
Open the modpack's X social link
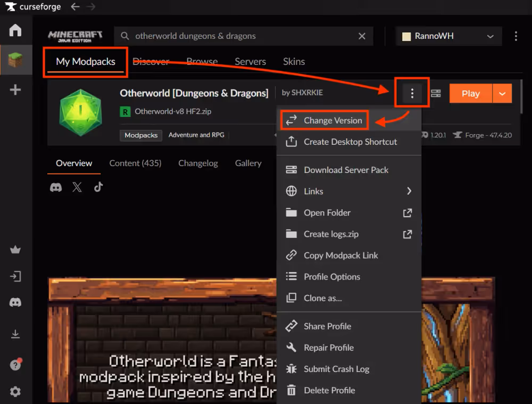77,187
